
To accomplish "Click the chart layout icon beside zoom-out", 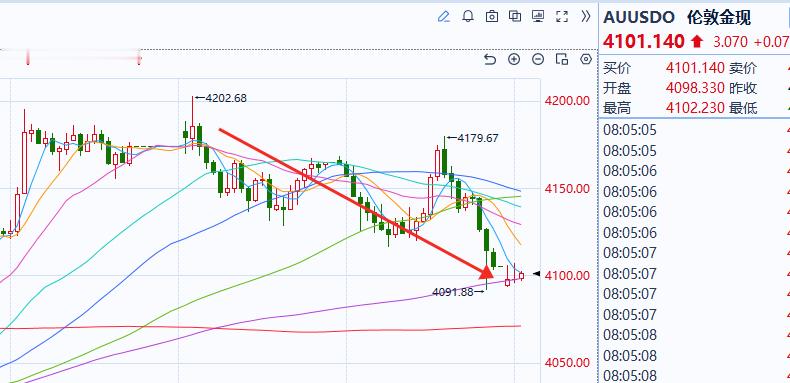I will pos(562,59).
